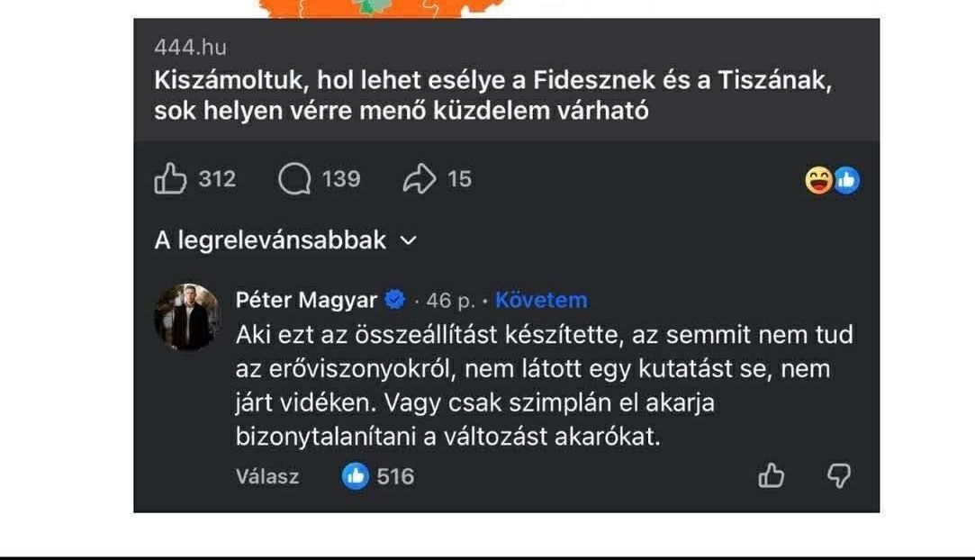Open the article headline about Fidesz and Tisza
Viewport: 975px width, 560px height.
pyautogui.click(x=492, y=95)
